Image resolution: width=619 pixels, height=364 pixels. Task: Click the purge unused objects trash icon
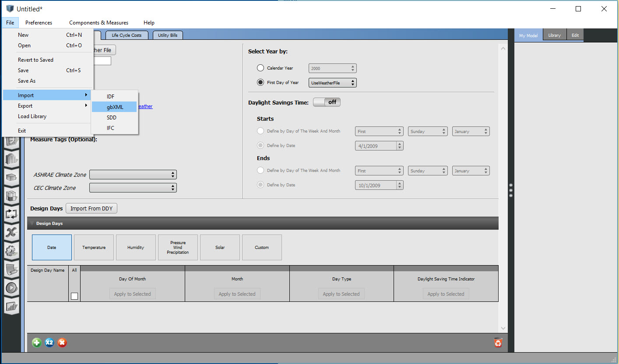click(x=498, y=343)
